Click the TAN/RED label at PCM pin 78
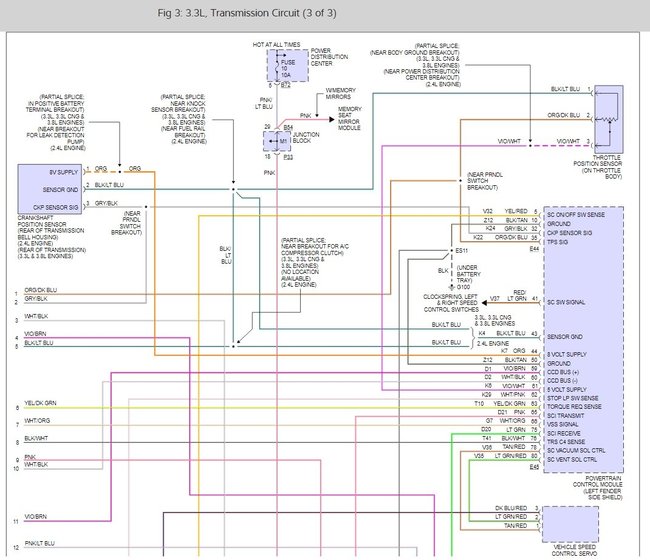 point(514,446)
